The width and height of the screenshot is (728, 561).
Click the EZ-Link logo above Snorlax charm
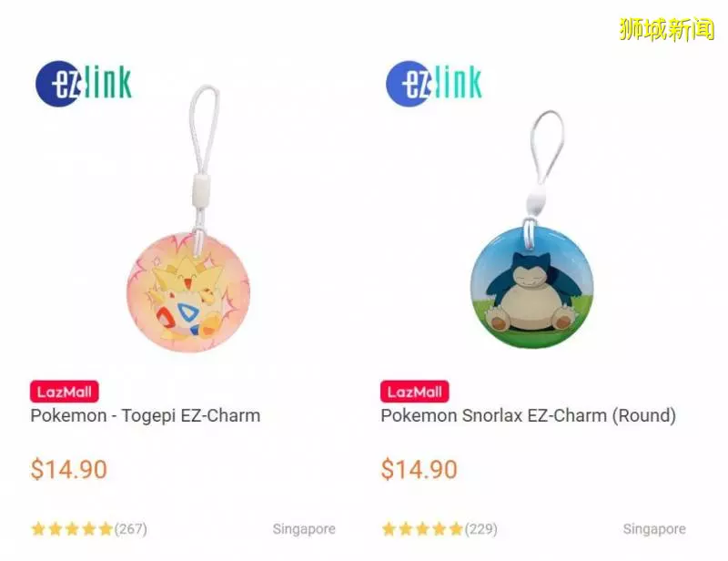(434, 84)
